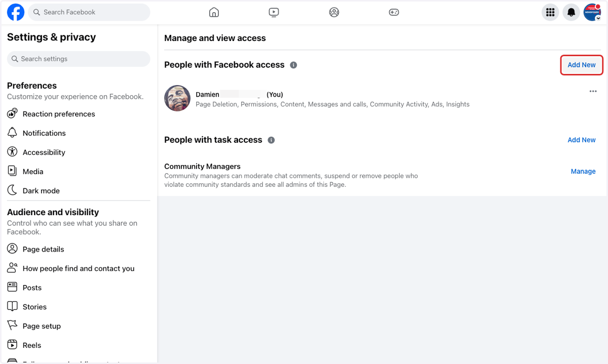Open the Gaming tab icon
Screen dimensions: 608x364
point(394,12)
